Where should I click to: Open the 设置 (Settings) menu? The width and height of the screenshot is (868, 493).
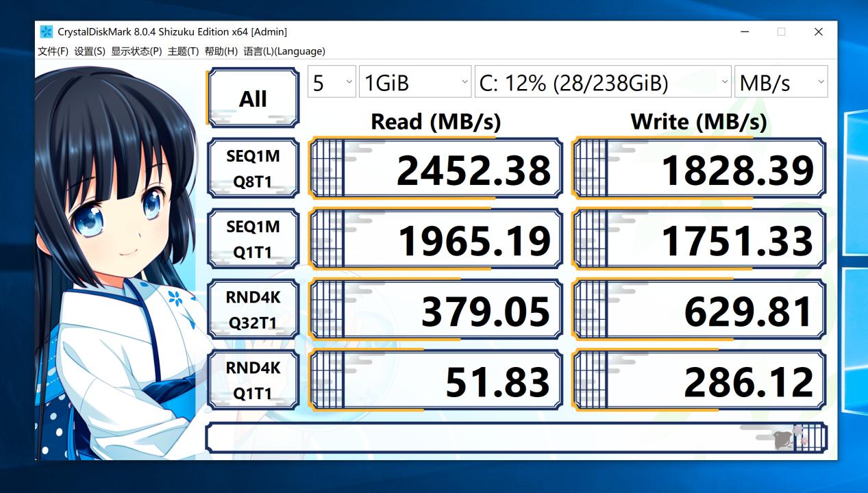pyautogui.click(x=89, y=51)
